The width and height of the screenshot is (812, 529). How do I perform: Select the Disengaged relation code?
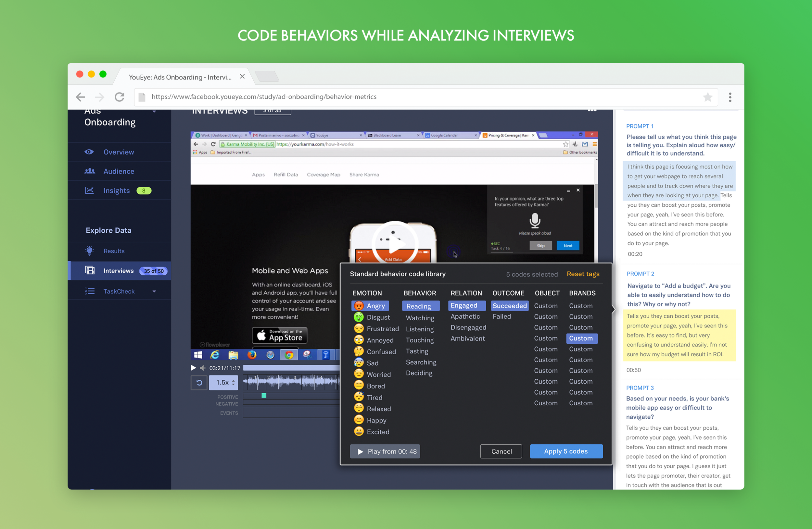click(468, 327)
